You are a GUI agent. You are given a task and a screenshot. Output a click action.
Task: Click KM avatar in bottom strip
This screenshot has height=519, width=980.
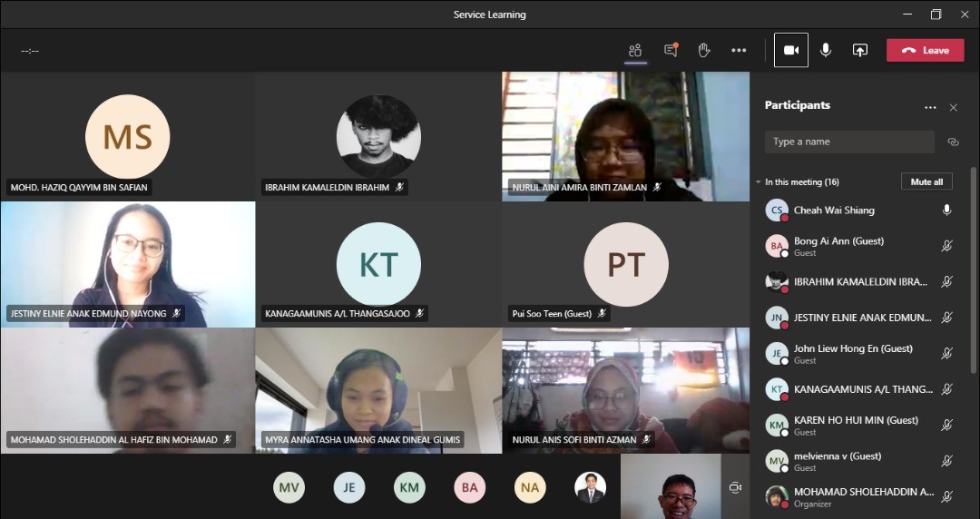409,488
